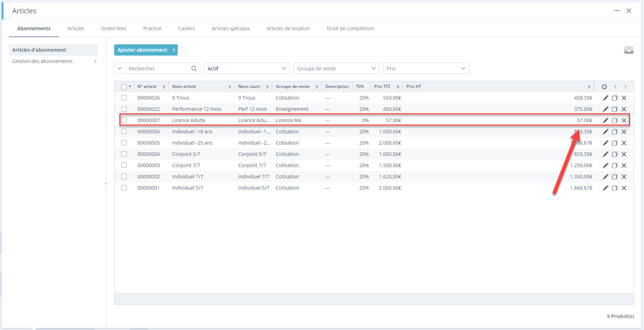Check the Conjoint 7/7 row checkbox
The width and height of the screenshot is (644, 330).
point(124,165)
